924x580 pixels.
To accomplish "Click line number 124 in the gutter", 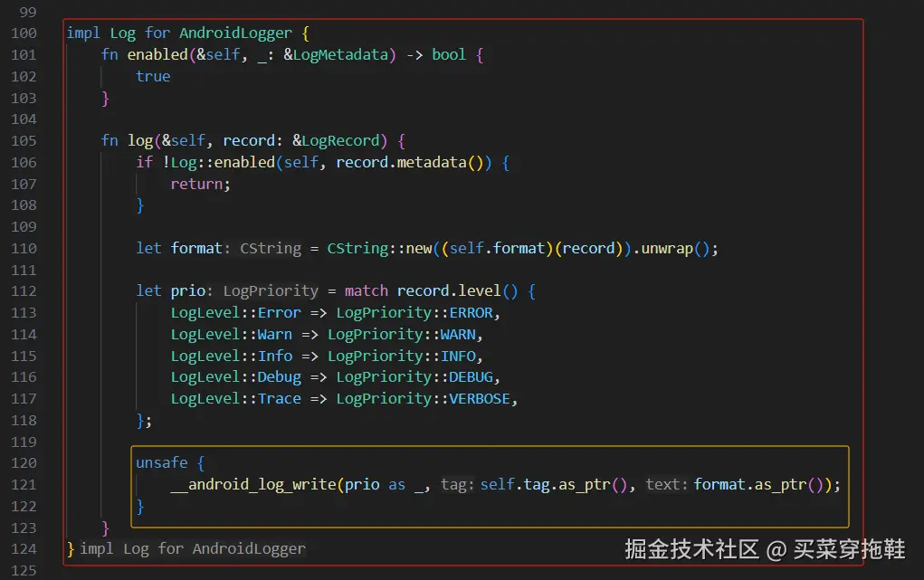I will pyautogui.click(x=24, y=549).
